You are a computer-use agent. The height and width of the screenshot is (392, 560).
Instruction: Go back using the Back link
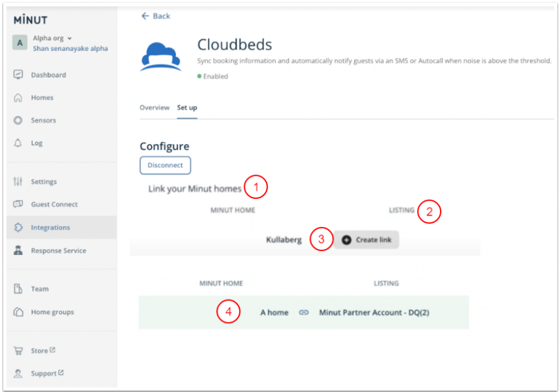click(156, 16)
